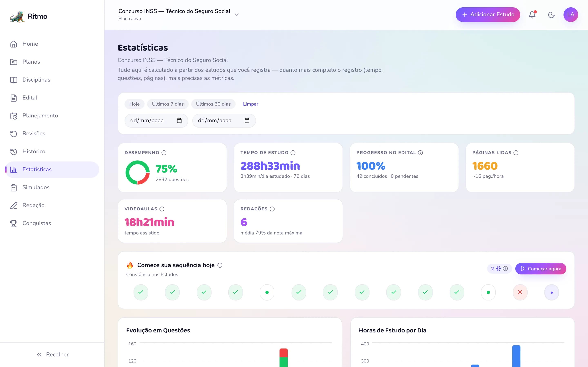
Task: Open the LA user avatar menu
Action: coord(570,14)
